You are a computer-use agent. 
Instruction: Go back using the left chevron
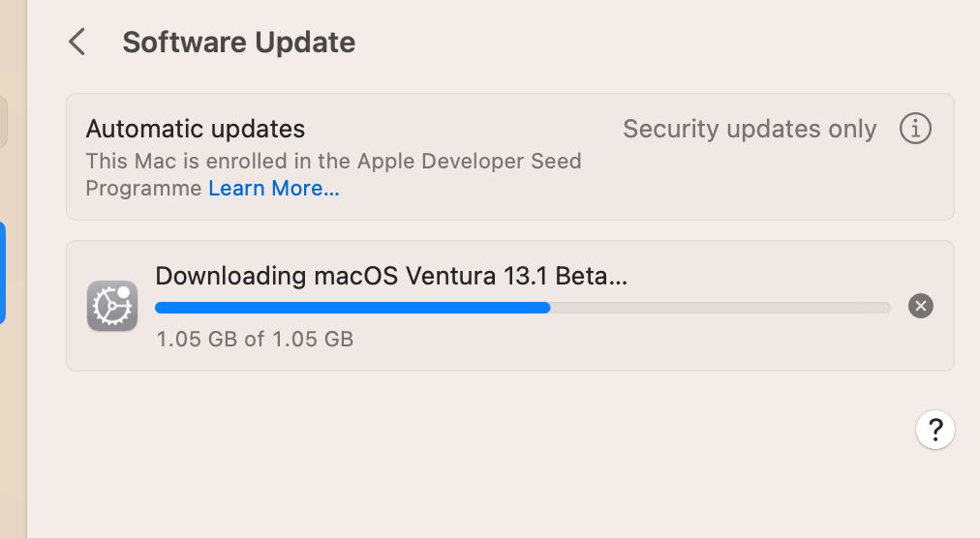[77, 43]
